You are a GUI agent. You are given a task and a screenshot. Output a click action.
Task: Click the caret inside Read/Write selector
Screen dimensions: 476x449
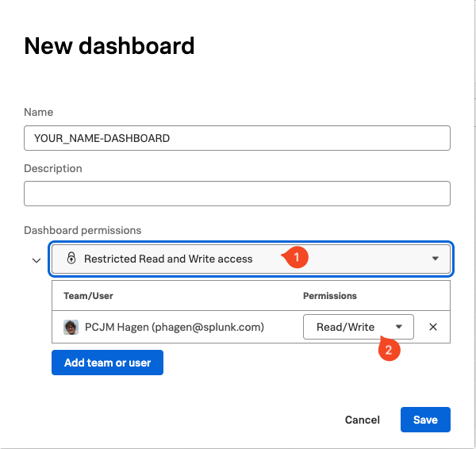point(399,327)
